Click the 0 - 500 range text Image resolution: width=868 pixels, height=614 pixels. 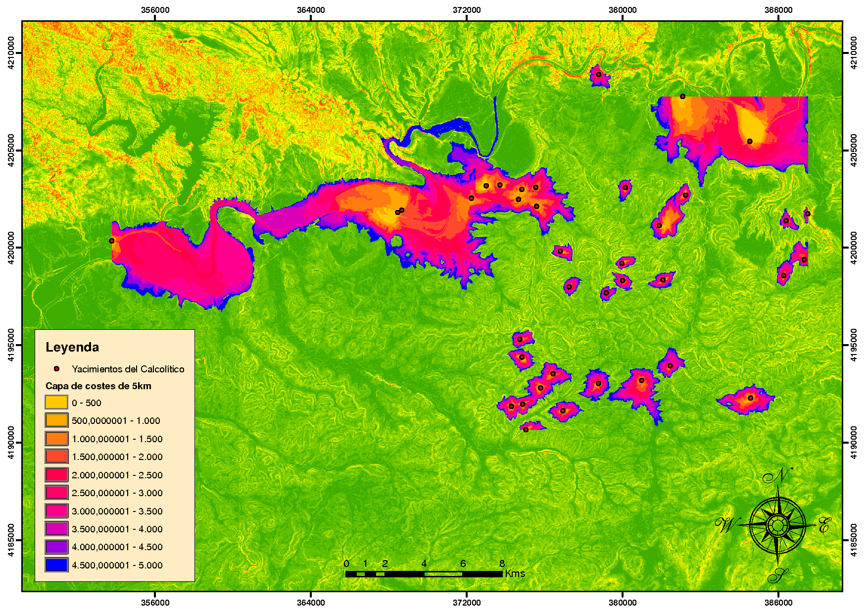[87, 403]
